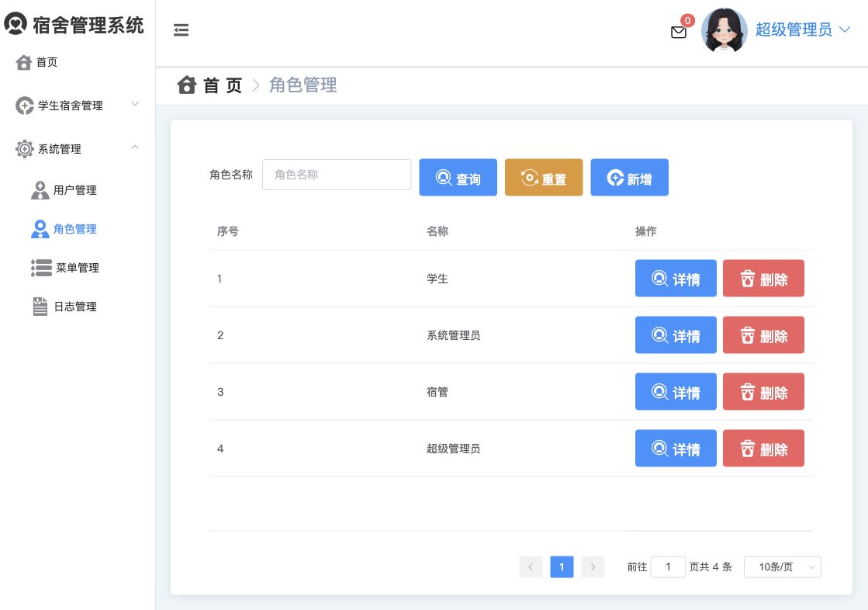Open the mail envelope notification icon

click(679, 32)
